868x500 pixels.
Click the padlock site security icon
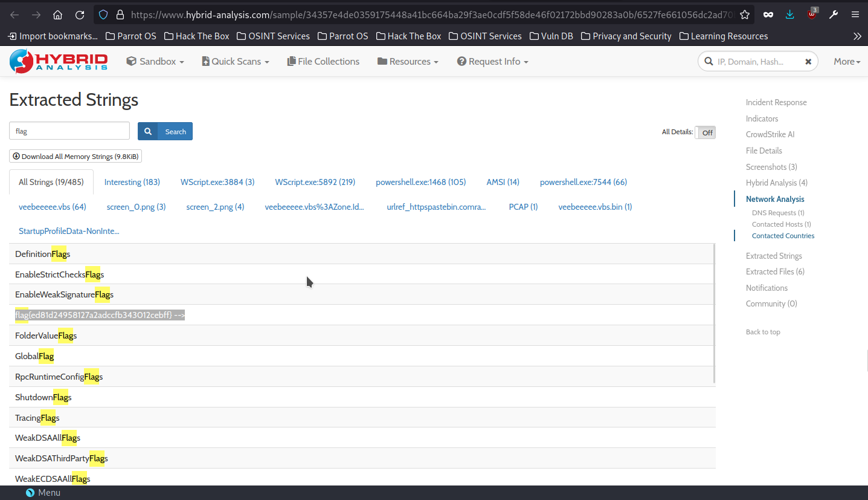[x=120, y=15]
